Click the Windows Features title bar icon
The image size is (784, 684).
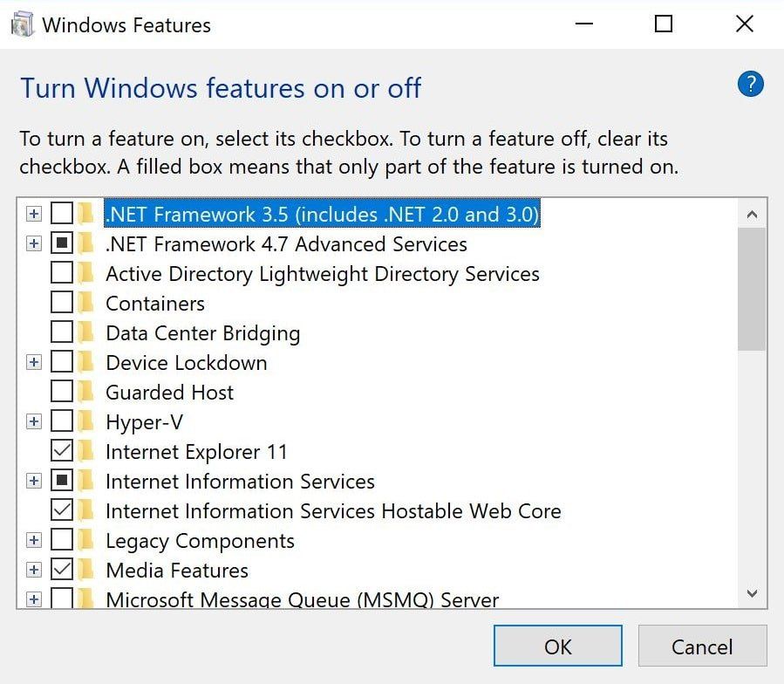click(21, 24)
